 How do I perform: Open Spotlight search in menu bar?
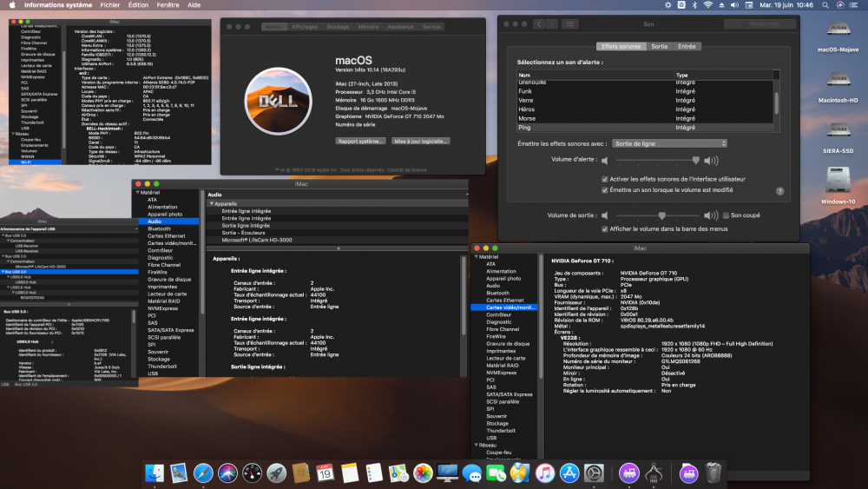(825, 5)
